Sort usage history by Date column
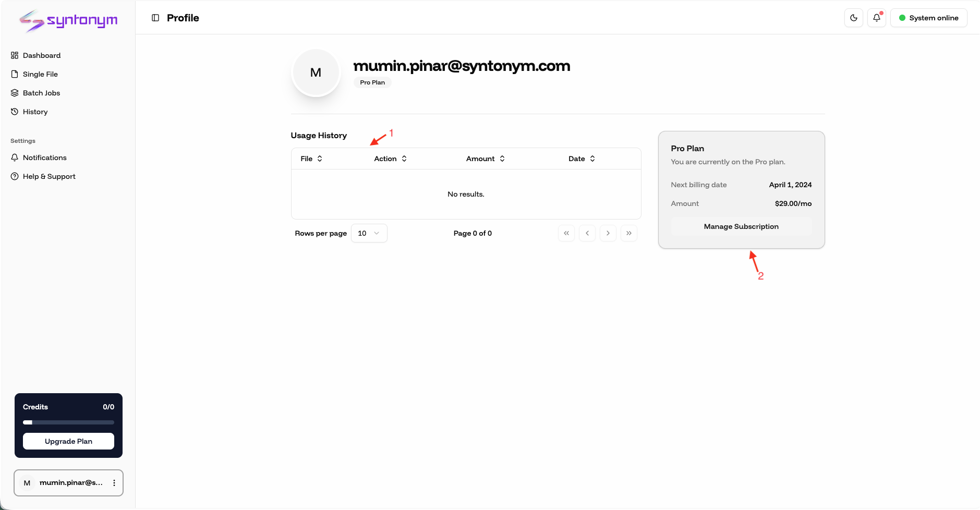 [582, 159]
